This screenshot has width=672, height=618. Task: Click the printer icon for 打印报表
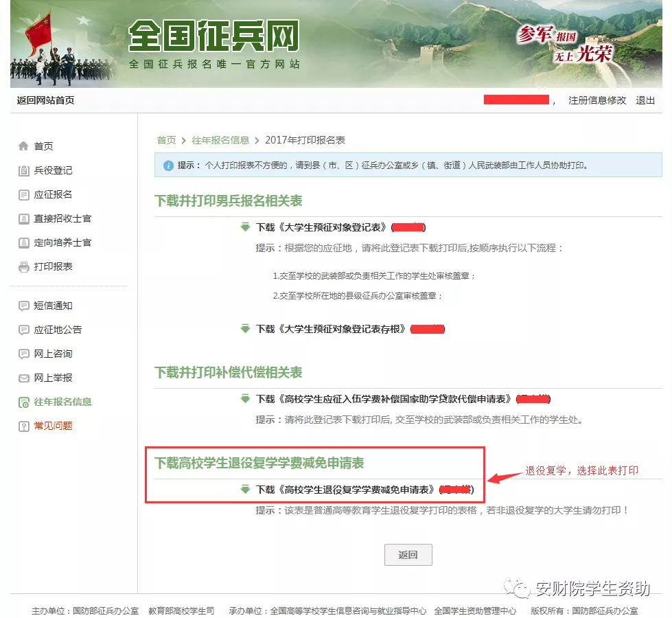(24, 266)
